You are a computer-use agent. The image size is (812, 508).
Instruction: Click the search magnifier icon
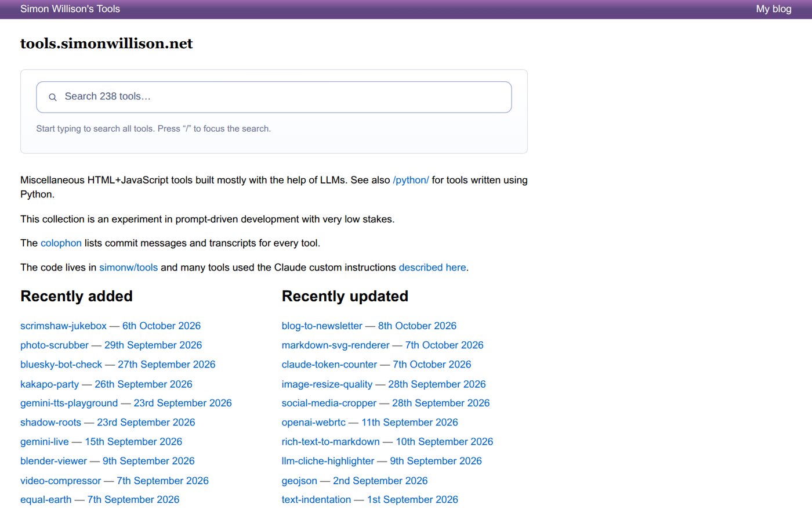pyautogui.click(x=52, y=97)
